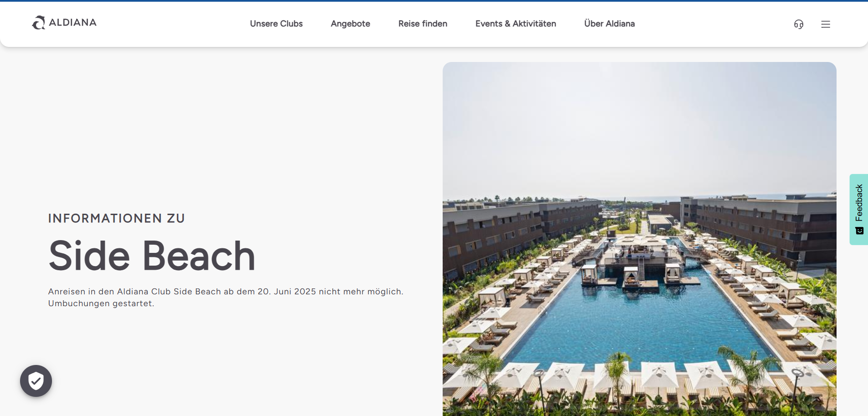868x416 pixels.
Task: Click the sky area of hero image
Action: [x=639, y=128]
